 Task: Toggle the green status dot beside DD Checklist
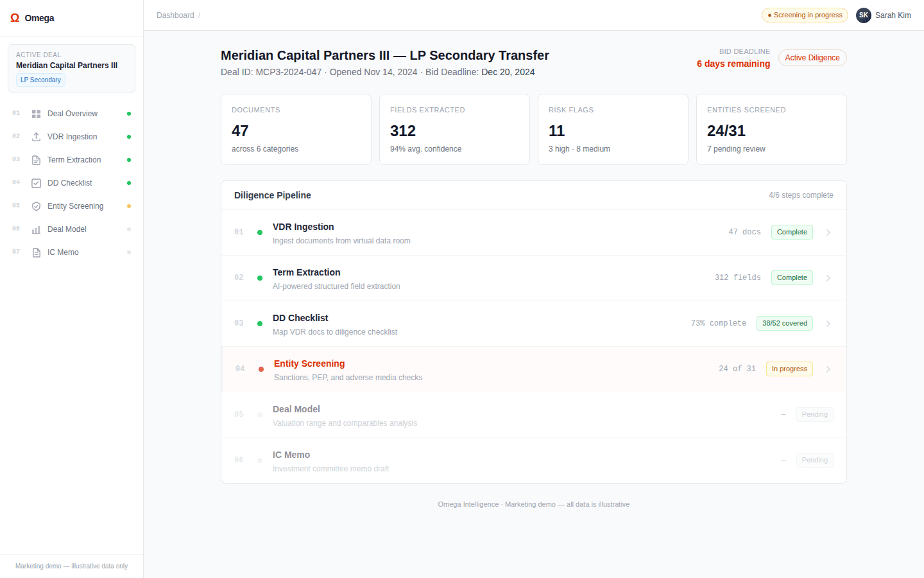pos(129,182)
